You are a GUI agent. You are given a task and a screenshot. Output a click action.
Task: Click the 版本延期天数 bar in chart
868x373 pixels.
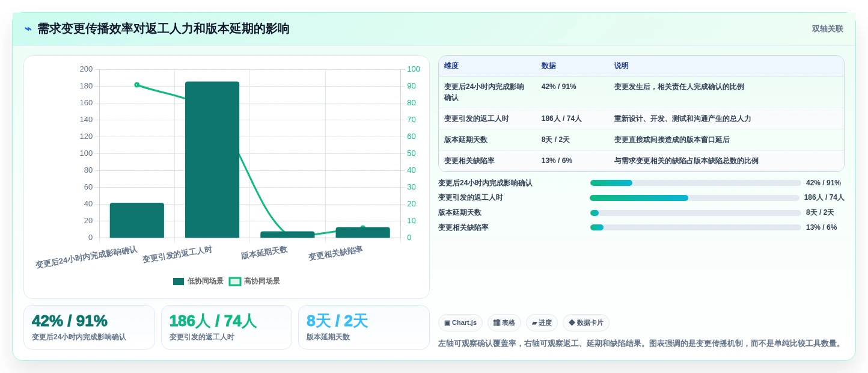287,235
